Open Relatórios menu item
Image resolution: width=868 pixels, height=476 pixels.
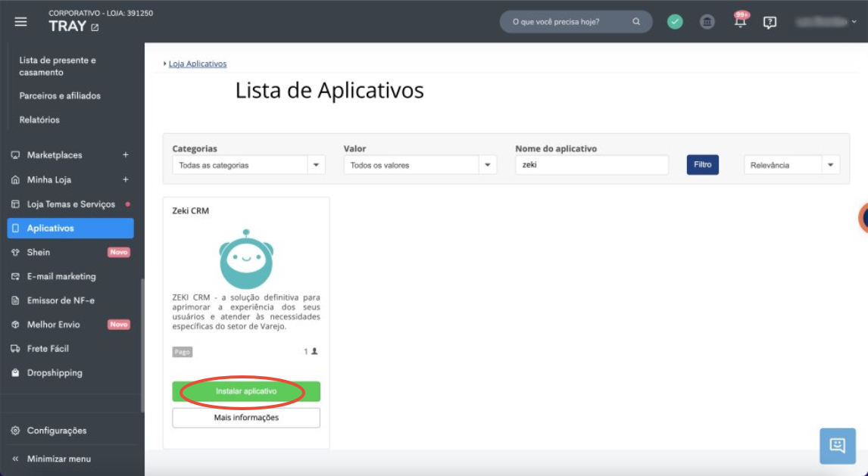point(39,120)
